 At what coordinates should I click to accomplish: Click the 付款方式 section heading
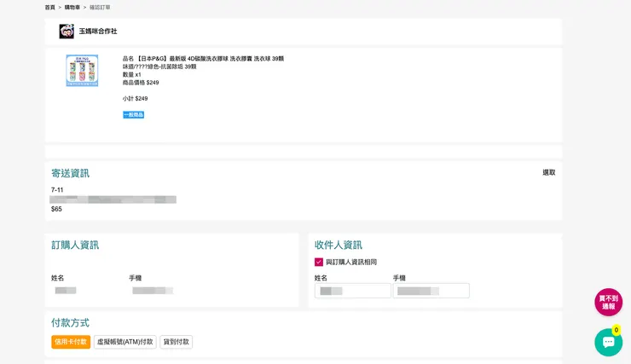pyautogui.click(x=70, y=323)
